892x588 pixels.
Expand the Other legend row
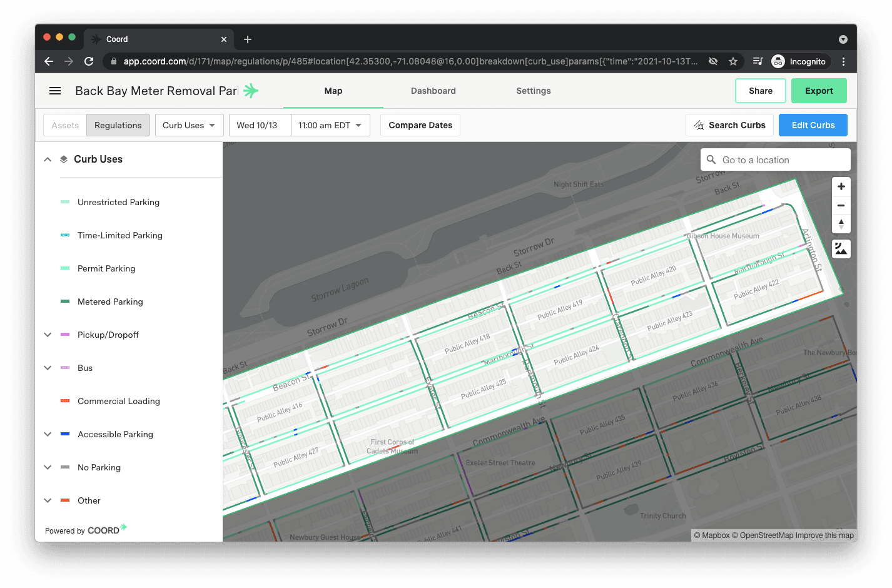tap(48, 500)
